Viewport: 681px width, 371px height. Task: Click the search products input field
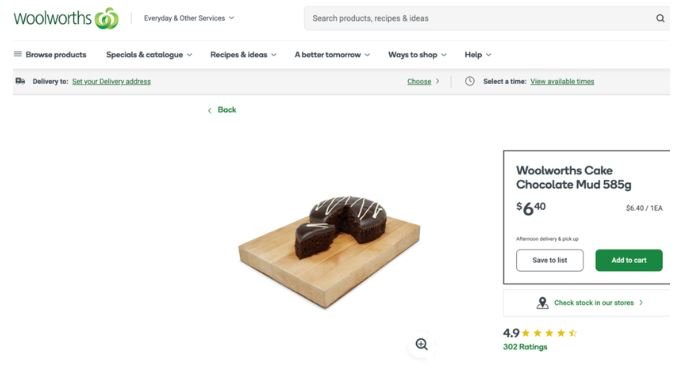click(x=478, y=18)
